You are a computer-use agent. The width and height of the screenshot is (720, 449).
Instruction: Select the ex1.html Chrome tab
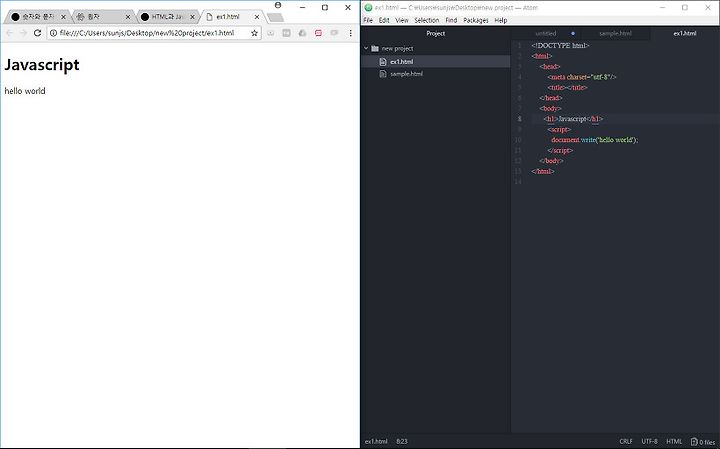click(232, 17)
